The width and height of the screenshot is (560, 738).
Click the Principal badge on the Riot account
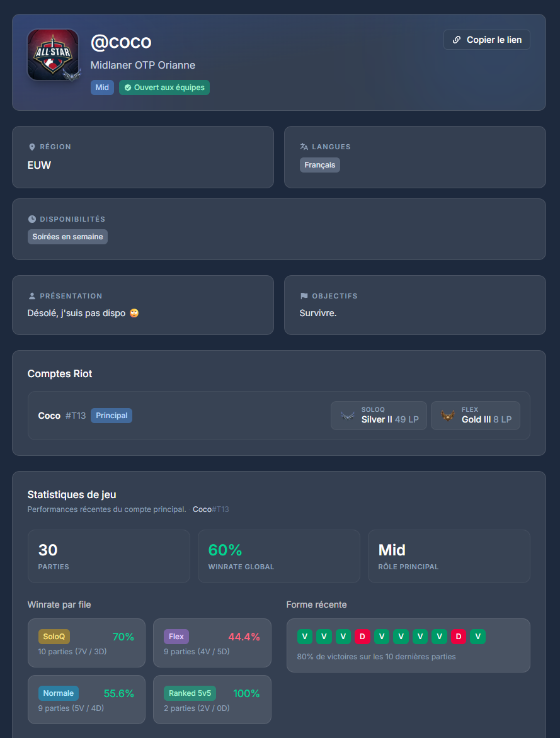pos(111,416)
